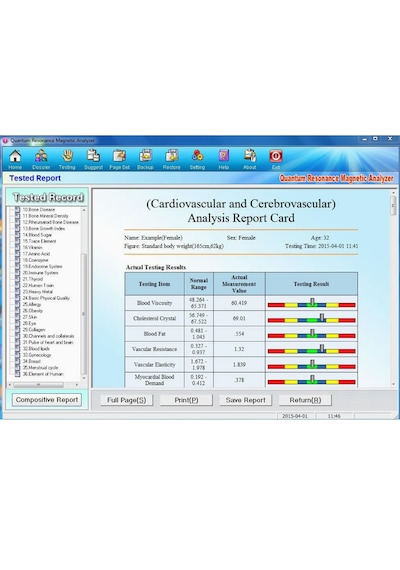Image resolution: width=400 pixels, height=570 pixels.
Task: Open the 28.Eye record
Action: pos(29,324)
